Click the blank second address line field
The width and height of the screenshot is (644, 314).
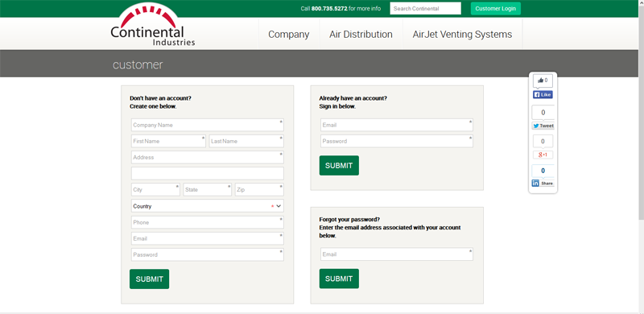tap(208, 173)
